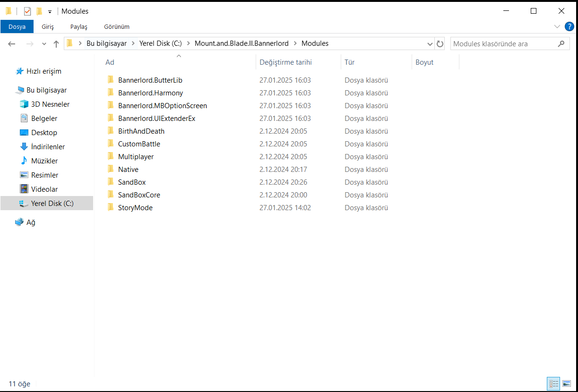Click the Properties checkmark quick access icon
Screen dimensions: 578x392
click(27, 11)
